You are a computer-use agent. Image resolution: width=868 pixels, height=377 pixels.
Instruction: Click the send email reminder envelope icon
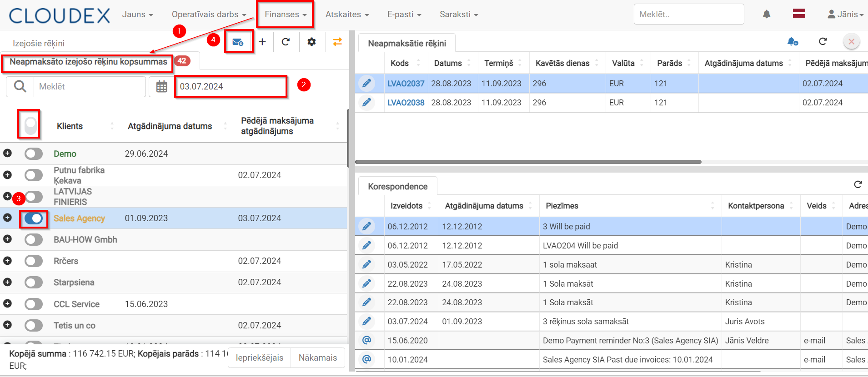[x=238, y=42]
